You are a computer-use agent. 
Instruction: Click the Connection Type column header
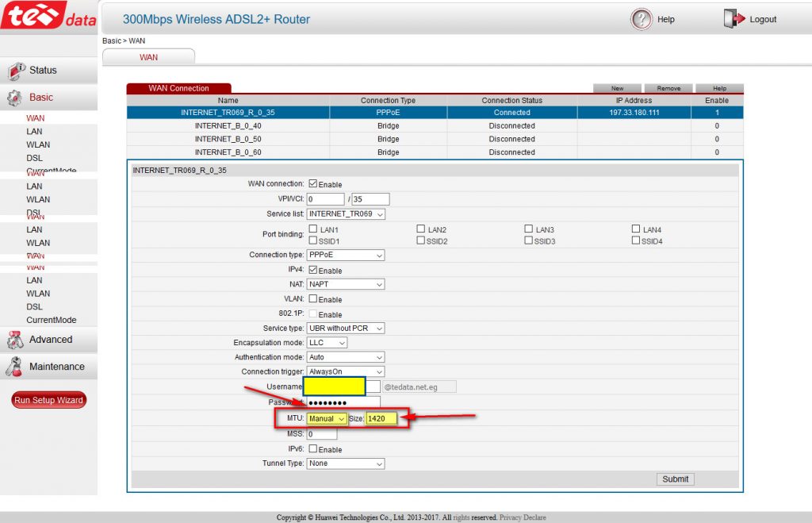[x=388, y=101]
